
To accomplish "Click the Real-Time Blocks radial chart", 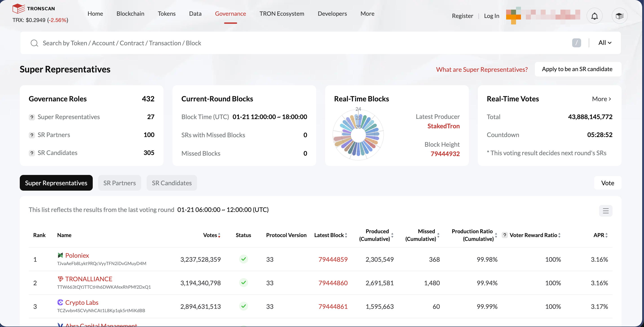I will coord(358,135).
